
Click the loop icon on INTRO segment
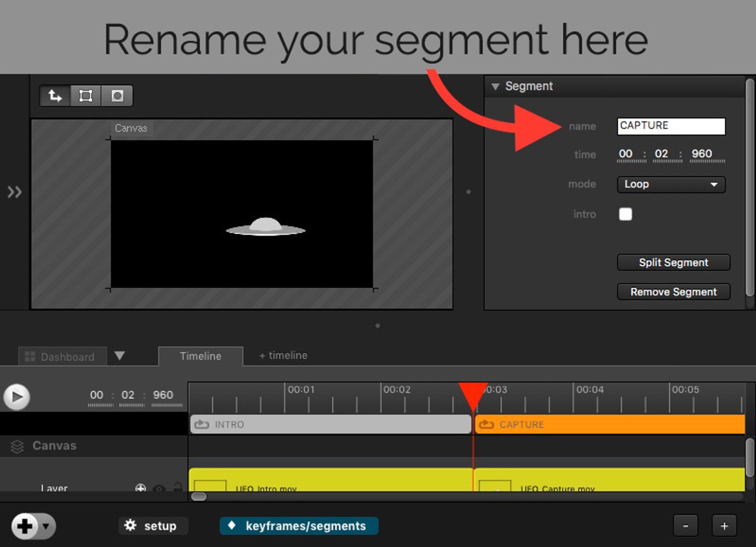(201, 425)
